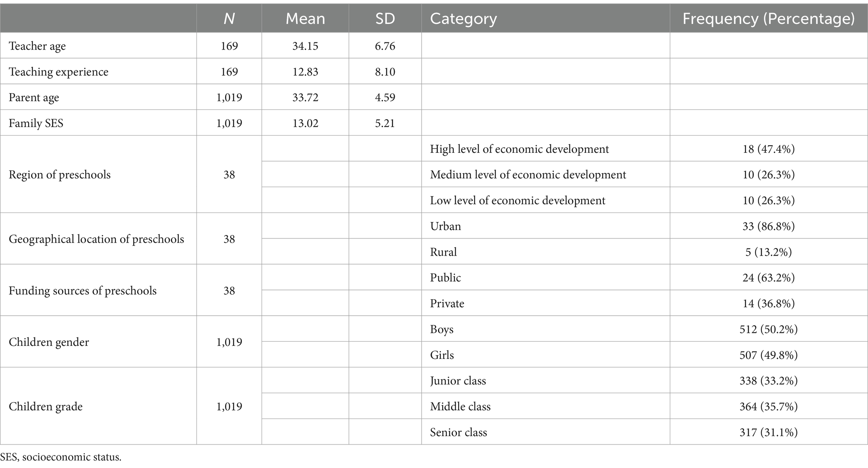Click the 24 (63.2%) frequency value
Screen dimensions: 868x468
coord(768,277)
